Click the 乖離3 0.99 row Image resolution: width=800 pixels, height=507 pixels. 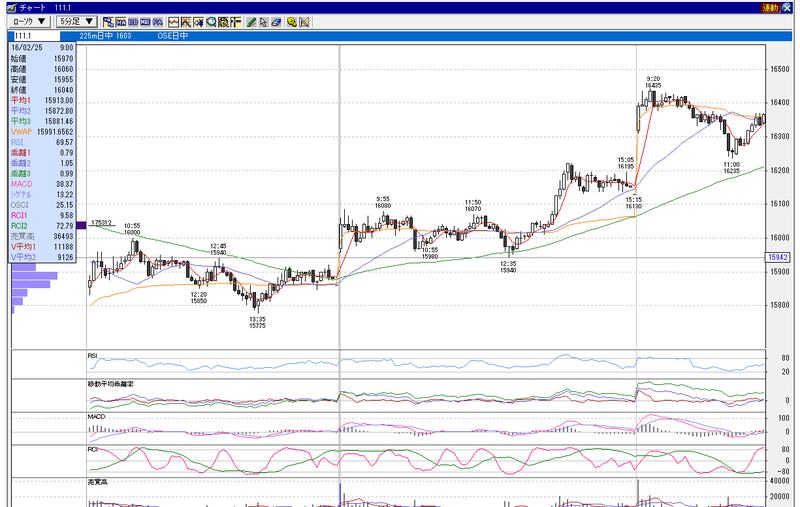coord(42,174)
